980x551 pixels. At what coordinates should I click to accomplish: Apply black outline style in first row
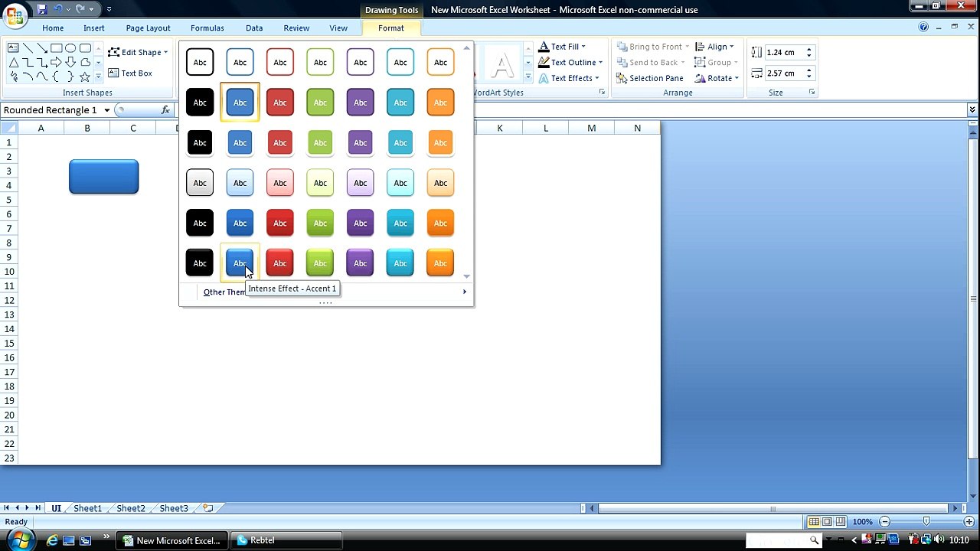[x=200, y=62]
